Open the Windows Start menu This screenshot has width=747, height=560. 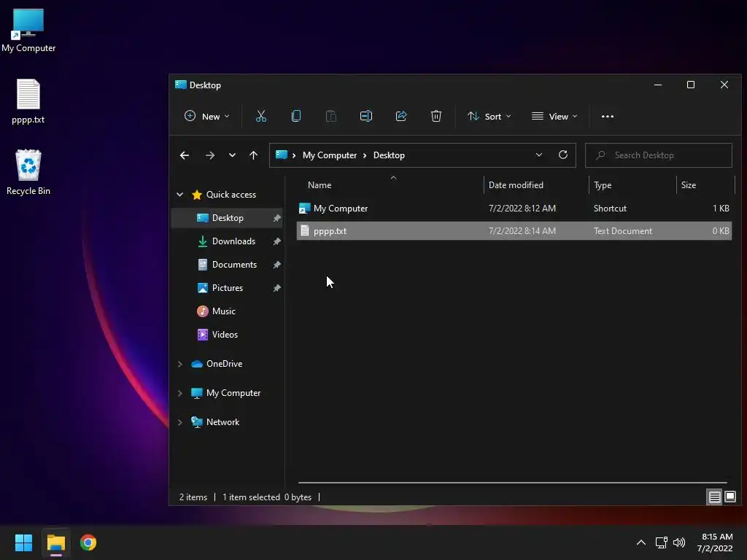coord(23,542)
